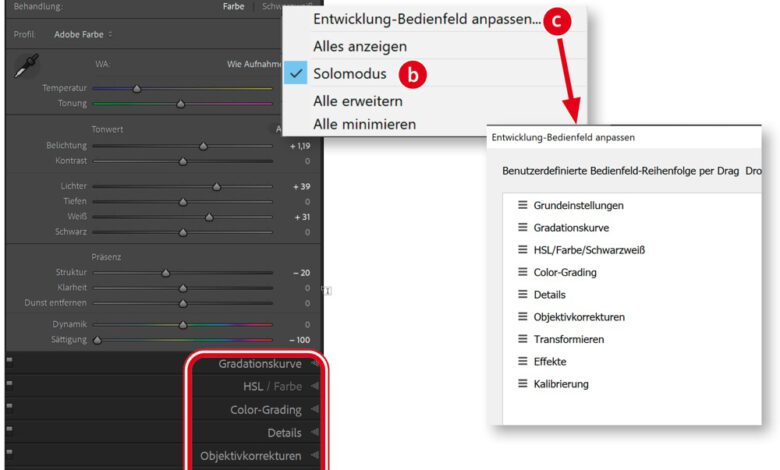780x470 pixels.
Task: Click the Struktur slider handle
Action: (x=166, y=273)
